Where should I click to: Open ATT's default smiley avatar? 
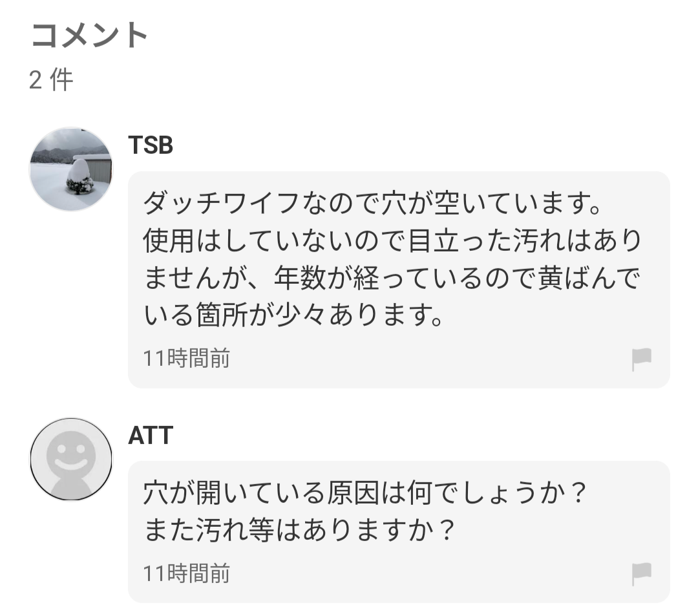coord(71,459)
